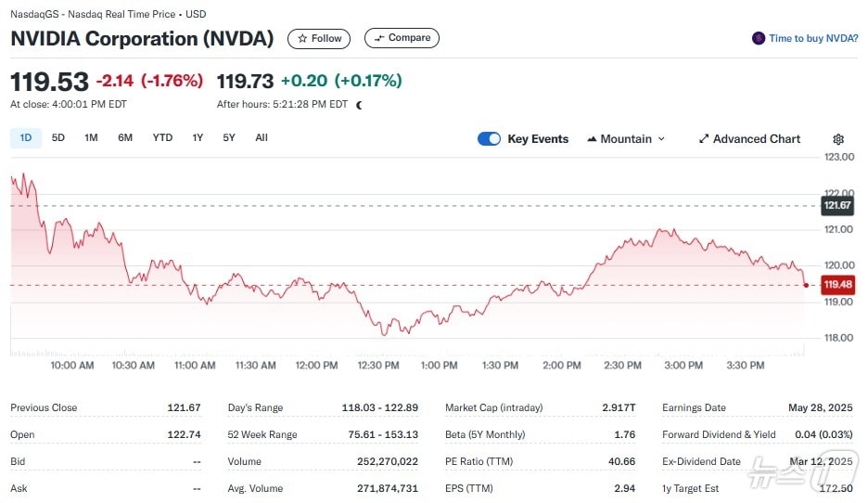Image resolution: width=868 pixels, height=503 pixels.
Task: Switch to the 5D time range
Action: 58,138
